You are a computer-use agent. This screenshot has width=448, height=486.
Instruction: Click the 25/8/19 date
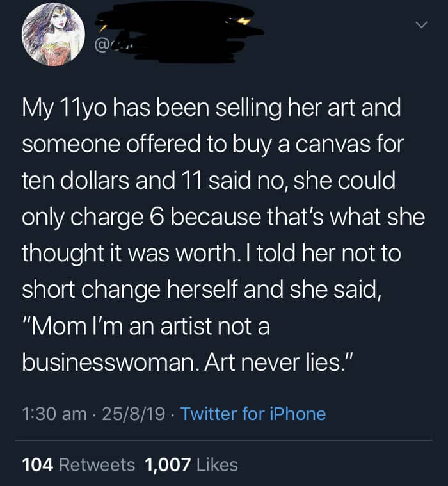(133, 414)
